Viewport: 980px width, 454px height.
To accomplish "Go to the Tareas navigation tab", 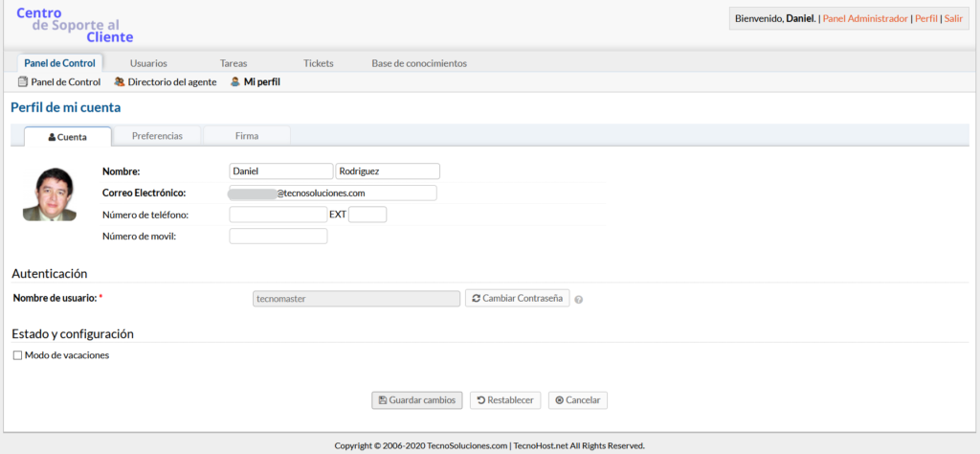I will tap(234, 63).
